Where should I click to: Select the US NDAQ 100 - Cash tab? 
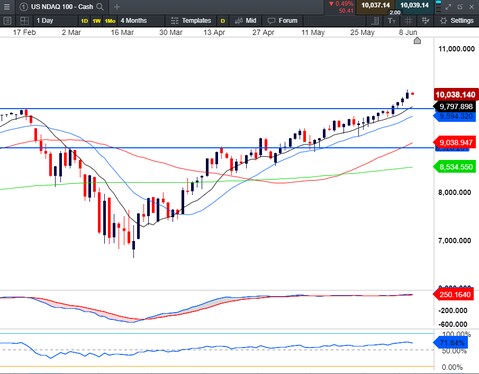tap(62, 6)
